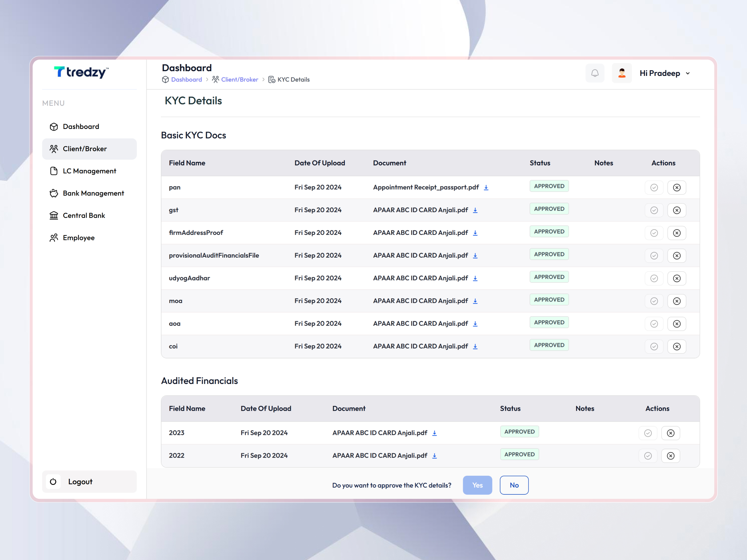Click the Employee people icon in sidebar

(x=54, y=238)
